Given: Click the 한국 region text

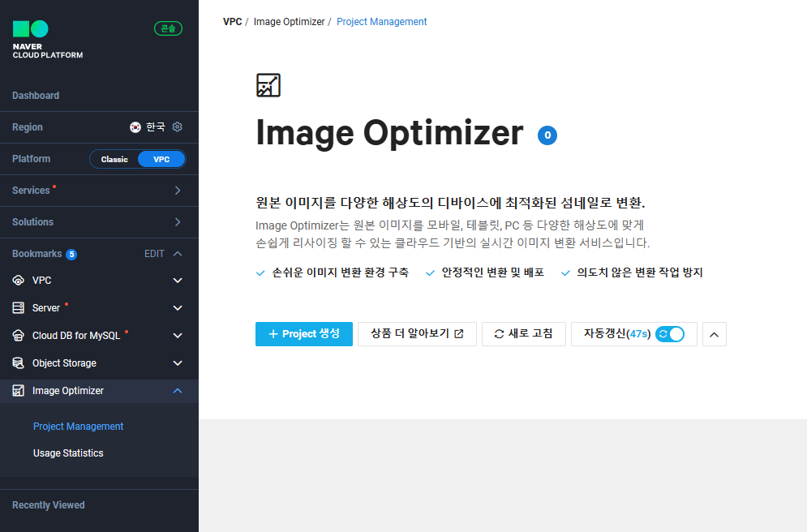Looking at the screenshot, I should pos(156,127).
